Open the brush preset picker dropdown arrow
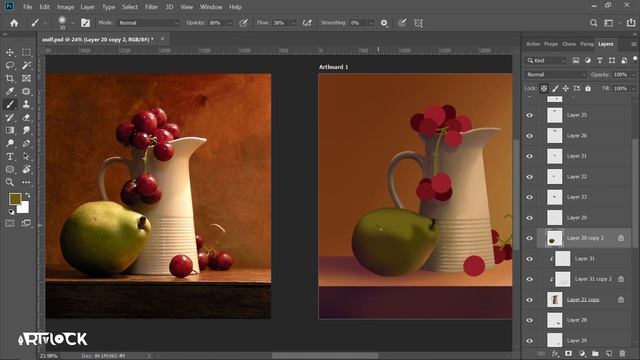 tap(72, 23)
